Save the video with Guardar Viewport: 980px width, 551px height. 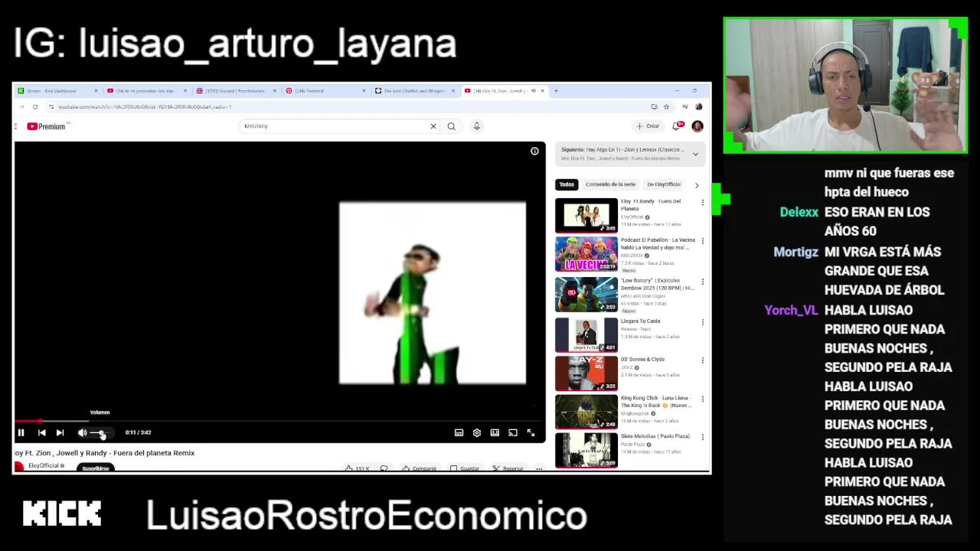[465, 468]
